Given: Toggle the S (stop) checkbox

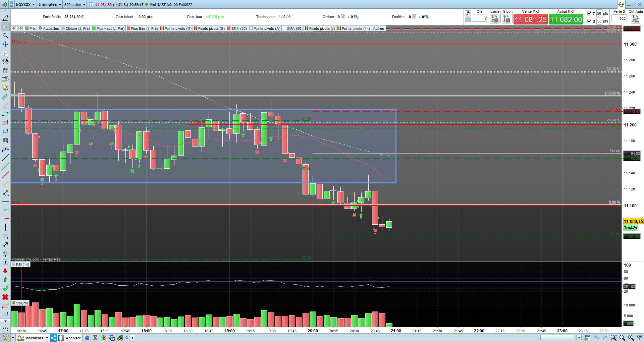Looking at the screenshot, I should [x=589, y=21].
